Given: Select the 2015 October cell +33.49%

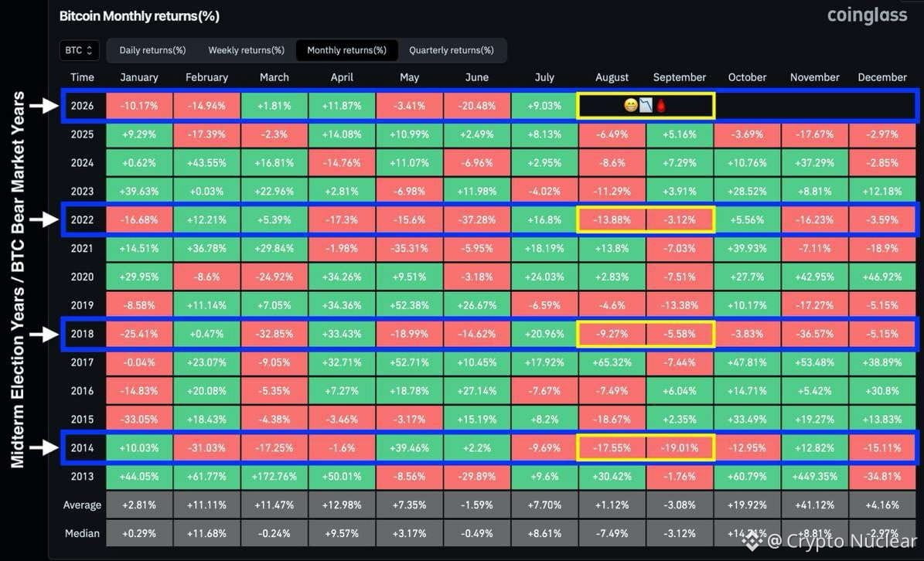Looking at the screenshot, I should pyautogui.click(x=747, y=420).
